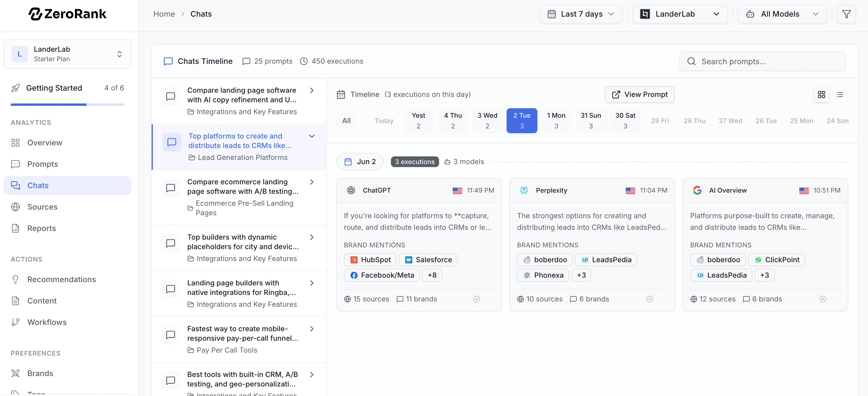Open the filter funnel icon
The height and width of the screenshot is (396, 868).
pyautogui.click(x=846, y=14)
